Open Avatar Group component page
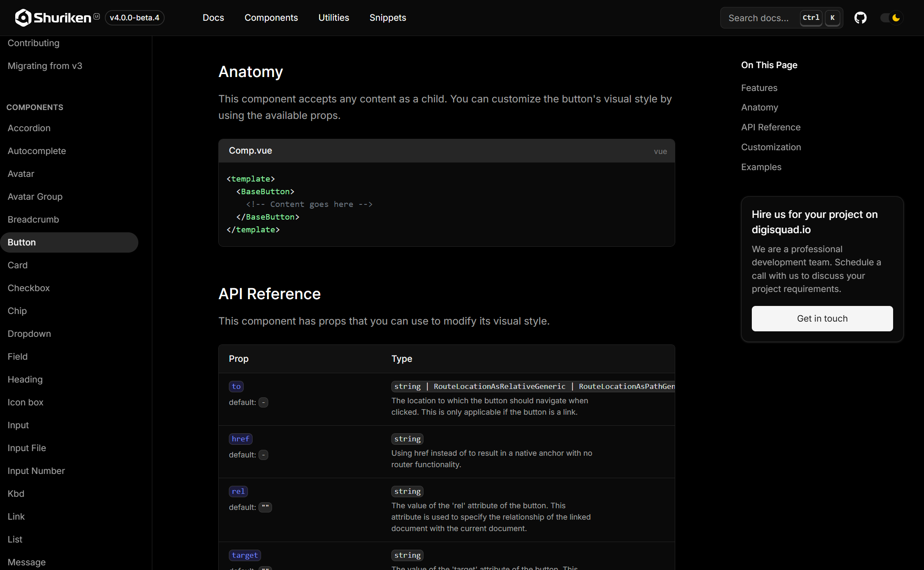 point(35,197)
